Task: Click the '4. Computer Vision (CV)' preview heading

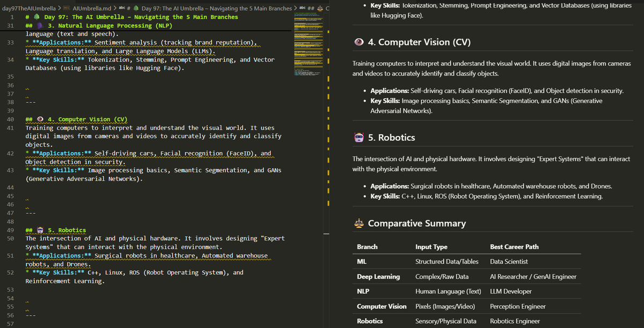Action: 419,42
